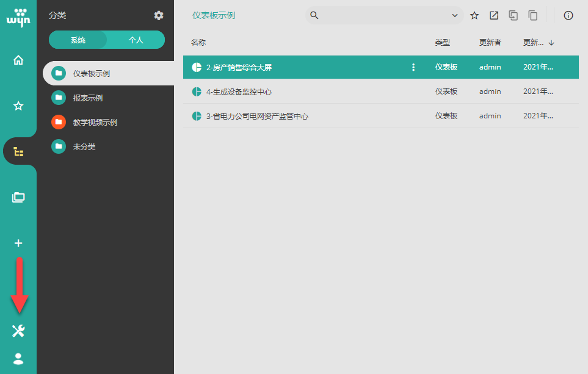Viewport: 588px width, 374px height.
Task: Select 仪表板示例 category
Action: point(108,73)
